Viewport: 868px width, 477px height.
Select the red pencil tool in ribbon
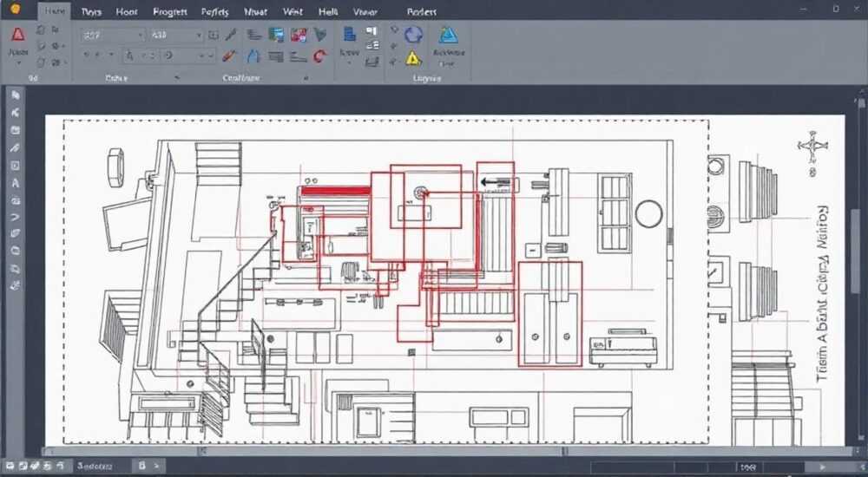[x=230, y=56]
